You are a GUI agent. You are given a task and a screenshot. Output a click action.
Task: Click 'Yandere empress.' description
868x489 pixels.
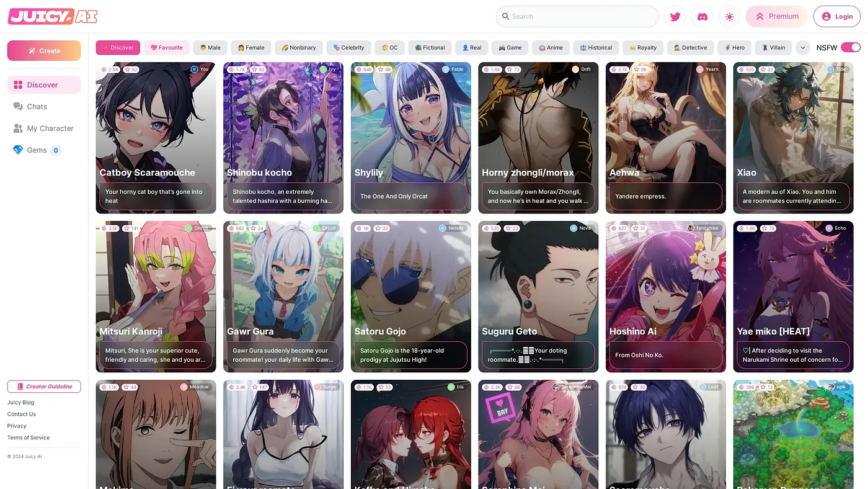tap(640, 196)
